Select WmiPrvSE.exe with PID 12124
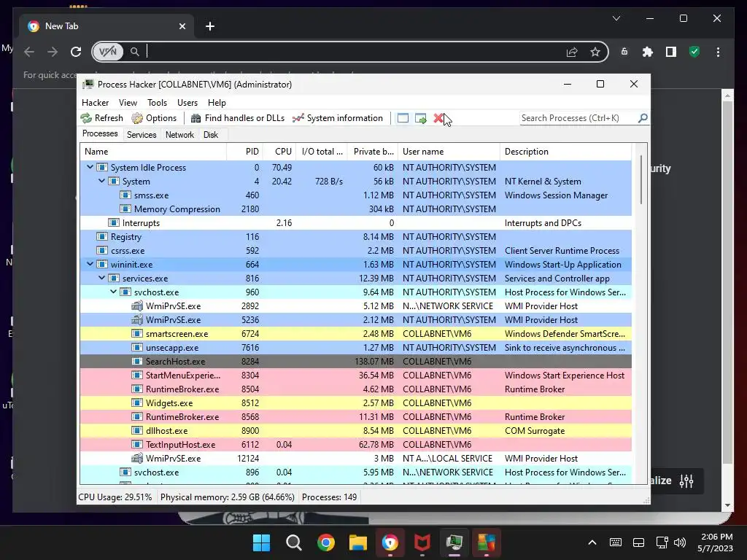747x560 pixels. click(356, 458)
